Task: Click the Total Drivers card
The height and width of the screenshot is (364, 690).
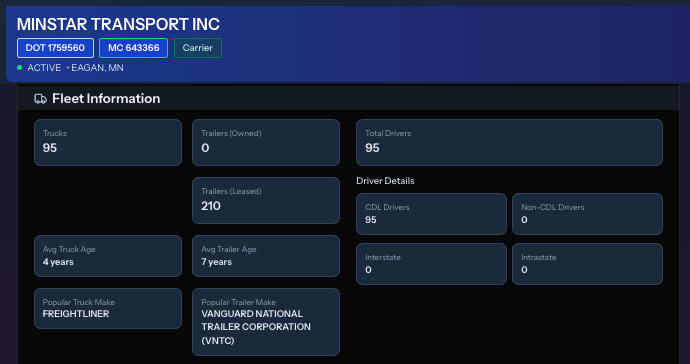Action: point(509,143)
